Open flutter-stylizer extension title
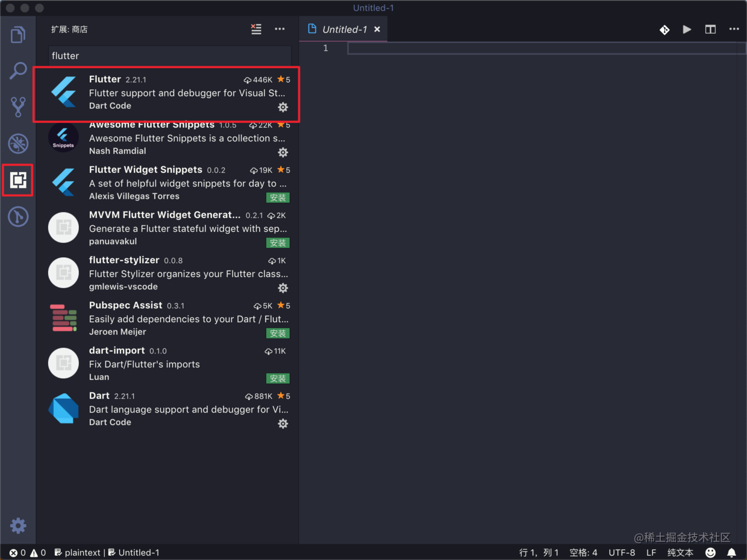The image size is (747, 560). [x=124, y=260]
